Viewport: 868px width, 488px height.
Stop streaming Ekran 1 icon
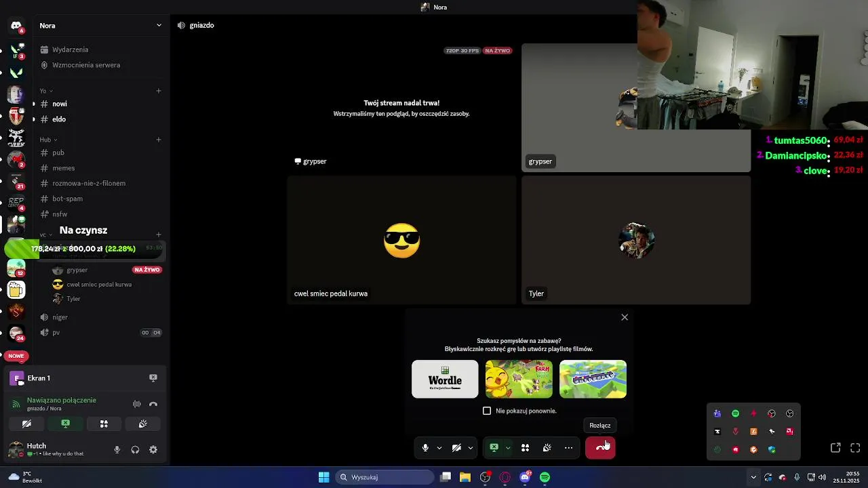click(x=153, y=378)
